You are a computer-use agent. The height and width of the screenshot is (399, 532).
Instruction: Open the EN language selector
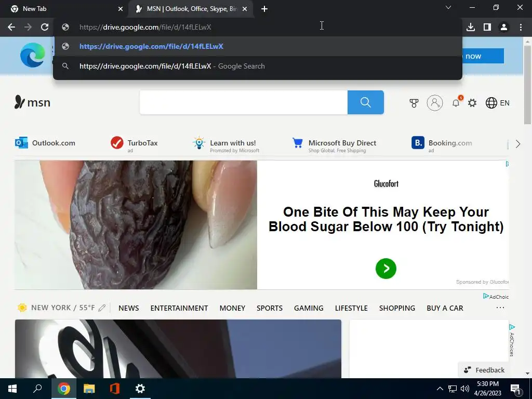coord(497,103)
